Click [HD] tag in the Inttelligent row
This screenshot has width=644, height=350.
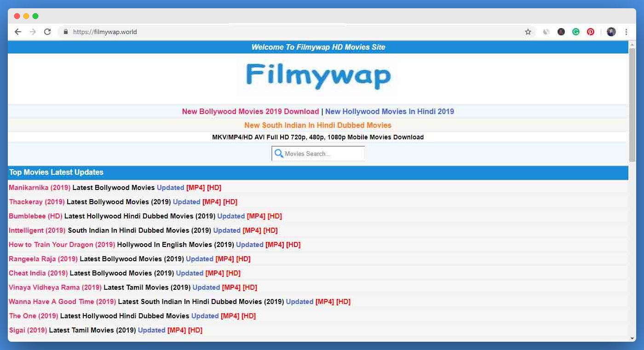pyautogui.click(x=270, y=230)
